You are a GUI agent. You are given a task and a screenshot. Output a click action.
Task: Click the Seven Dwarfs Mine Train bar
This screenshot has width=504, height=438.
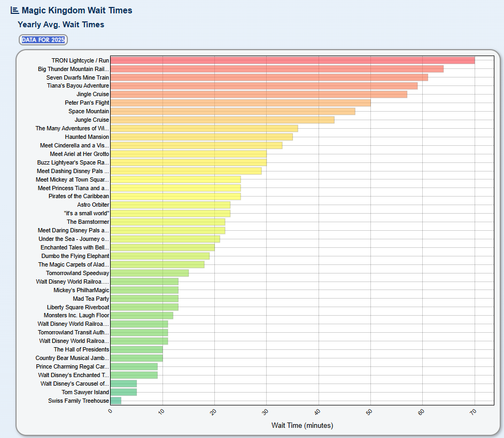[x=269, y=77]
